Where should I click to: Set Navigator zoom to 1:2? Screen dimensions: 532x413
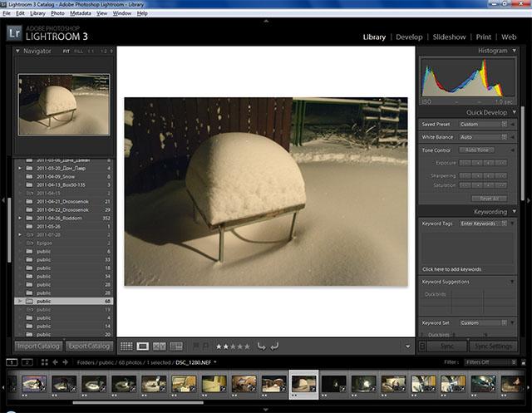tap(103, 52)
